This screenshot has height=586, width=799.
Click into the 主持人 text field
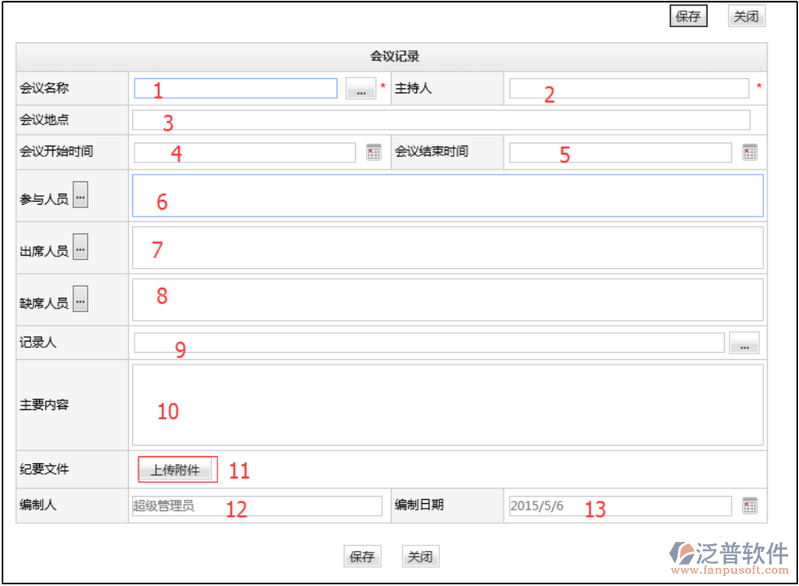(628, 89)
